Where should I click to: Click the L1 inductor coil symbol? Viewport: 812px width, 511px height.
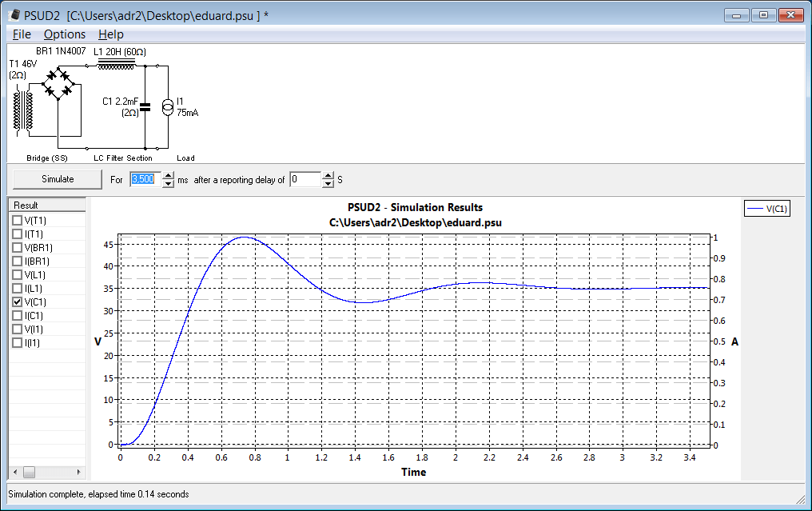(117, 64)
